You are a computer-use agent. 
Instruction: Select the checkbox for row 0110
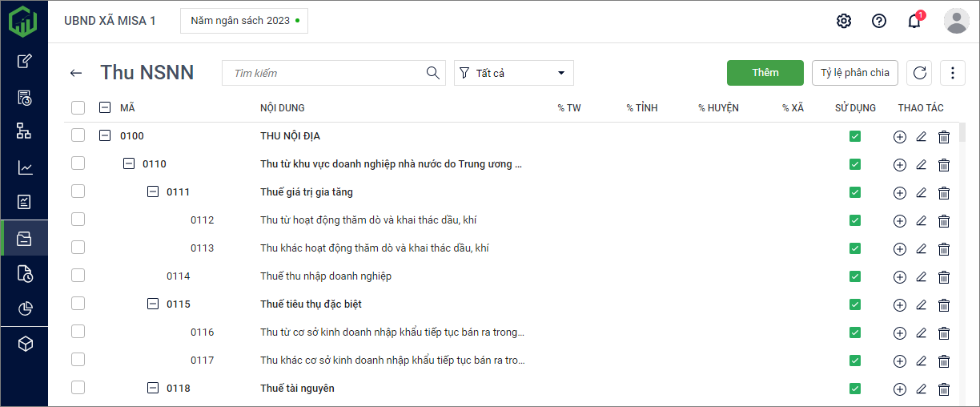(x=78, y=163)
